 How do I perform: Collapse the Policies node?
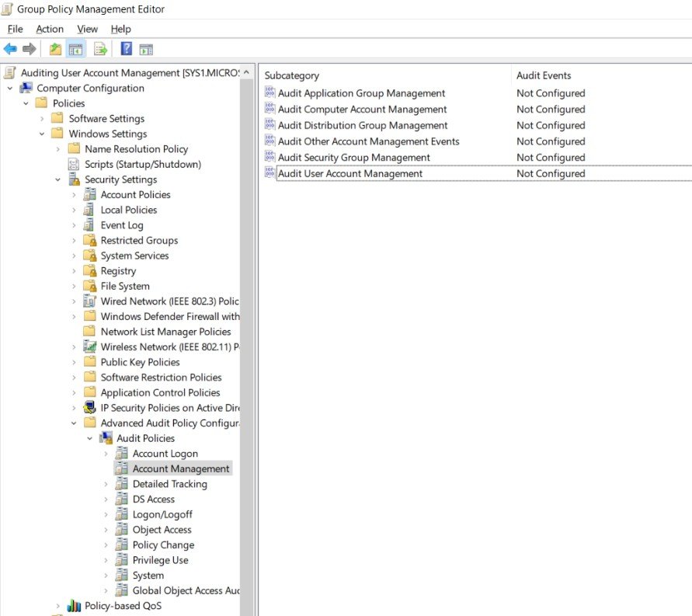[x=26, y=103]
